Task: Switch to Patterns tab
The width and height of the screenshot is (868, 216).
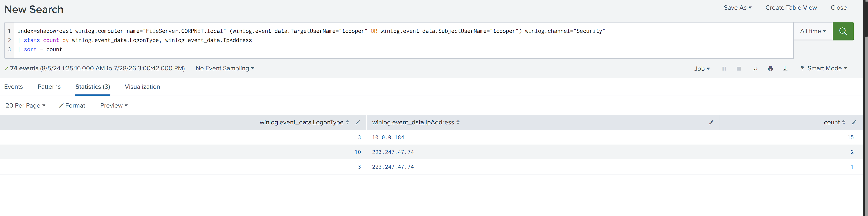Action: 49,87
